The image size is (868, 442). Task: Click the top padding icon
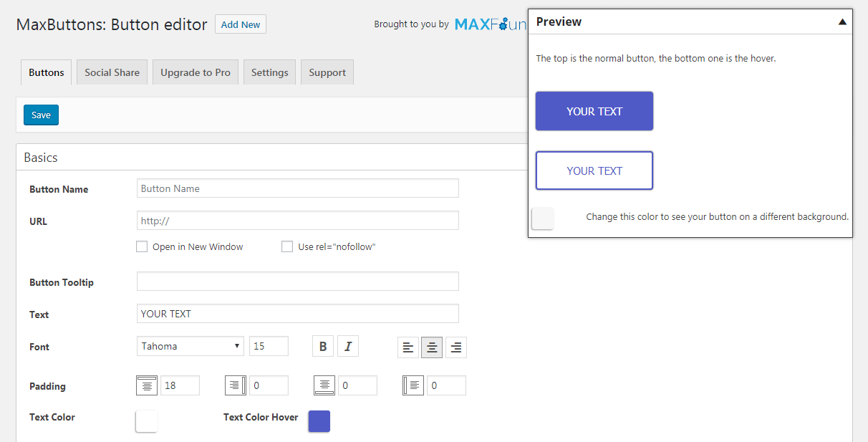[x=147, y=385]
